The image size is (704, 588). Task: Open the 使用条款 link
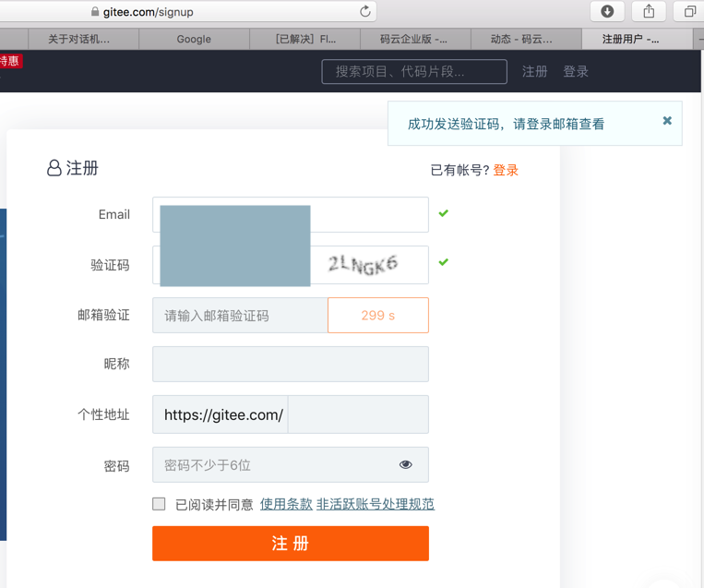(x=286, y=504)
